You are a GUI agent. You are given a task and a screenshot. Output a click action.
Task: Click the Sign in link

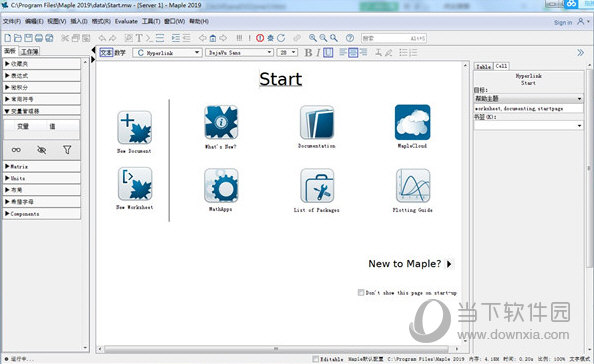[x=563, y=22]
